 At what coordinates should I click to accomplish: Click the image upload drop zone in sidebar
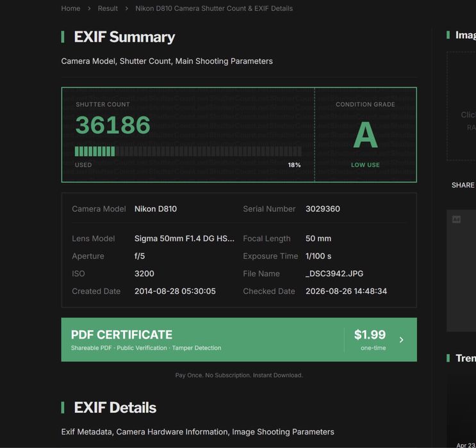point(461,106)
